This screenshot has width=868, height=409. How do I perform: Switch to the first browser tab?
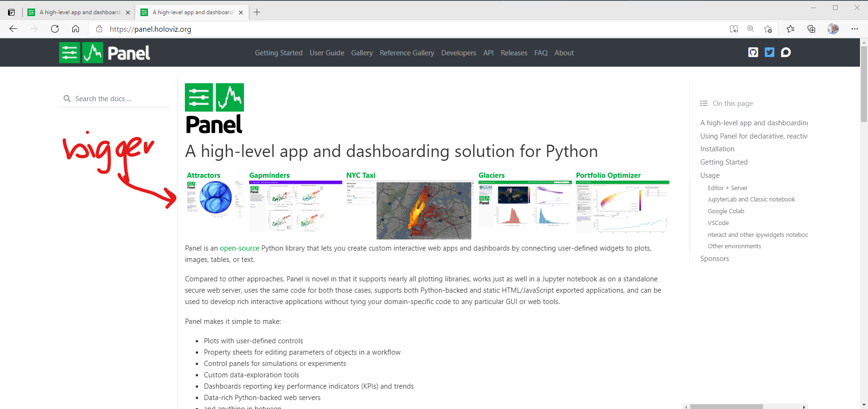pyautogui.click(x=78, y=12)
